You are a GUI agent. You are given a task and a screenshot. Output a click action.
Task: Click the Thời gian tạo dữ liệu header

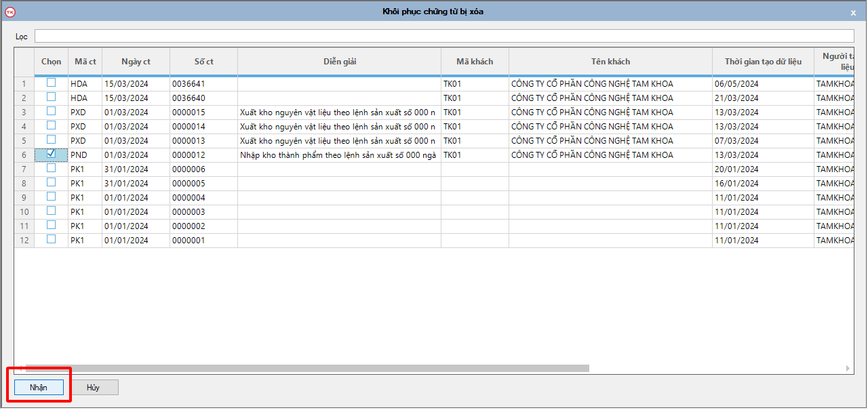[762, 62]
